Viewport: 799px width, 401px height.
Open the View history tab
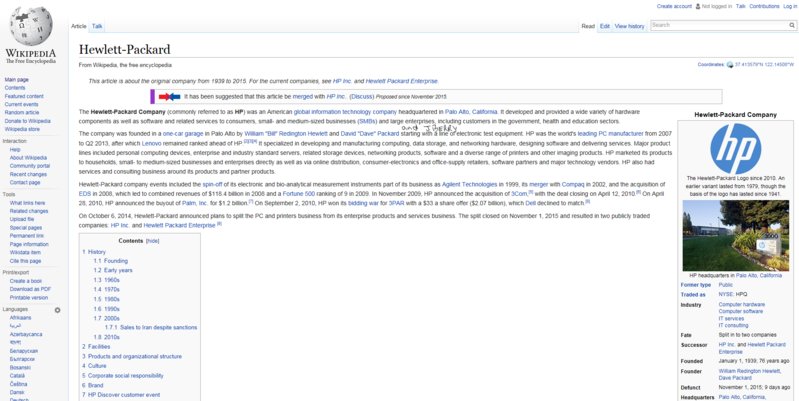point(629,26)
